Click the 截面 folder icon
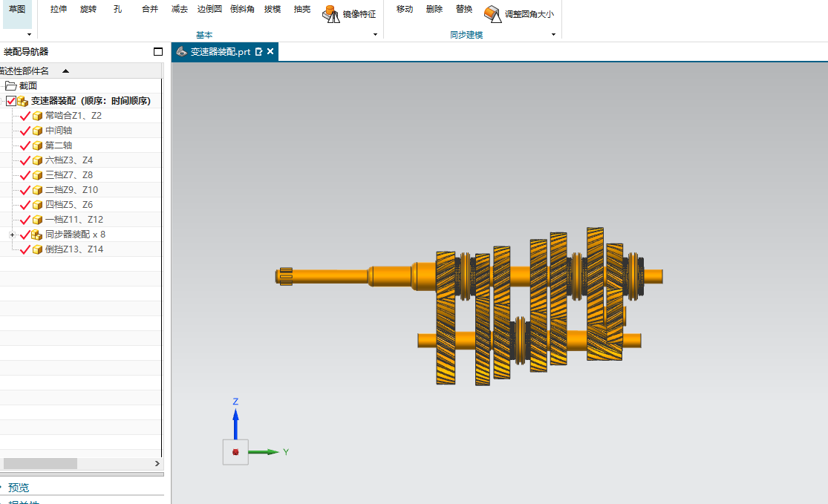Viewport: 828px width, 504px height. coord(10,85)
